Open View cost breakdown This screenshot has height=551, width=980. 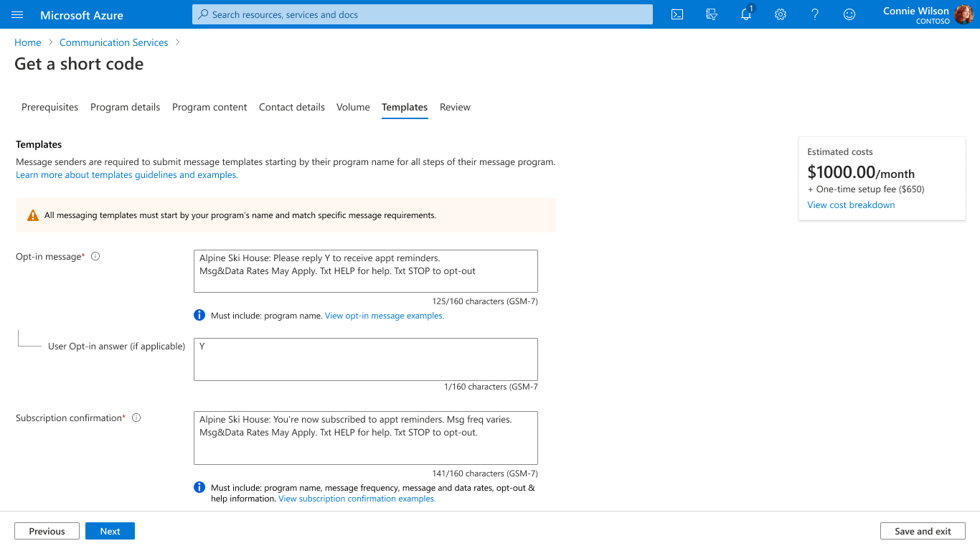[851, 204]
